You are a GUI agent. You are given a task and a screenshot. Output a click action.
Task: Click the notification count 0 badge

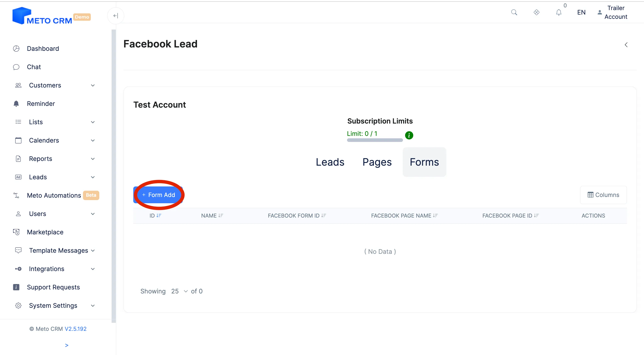click(x=565, y=6)
